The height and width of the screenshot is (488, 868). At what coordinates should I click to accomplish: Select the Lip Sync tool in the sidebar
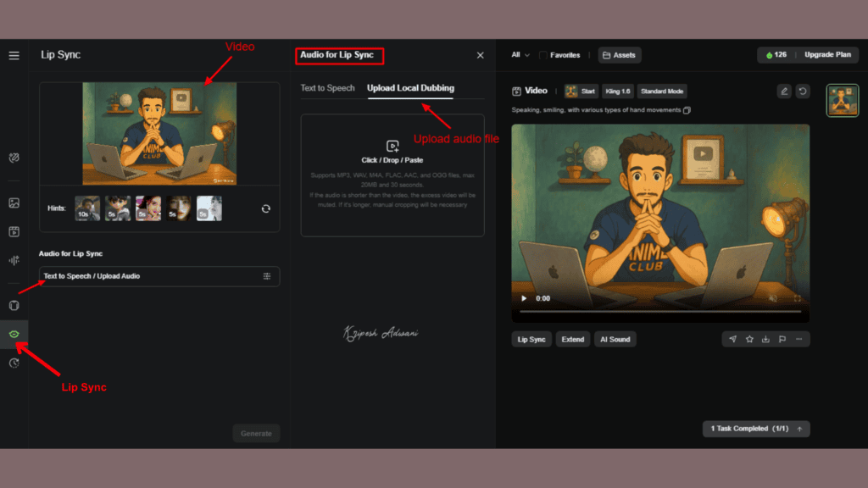pyautogui.click(x=14, y=334)
